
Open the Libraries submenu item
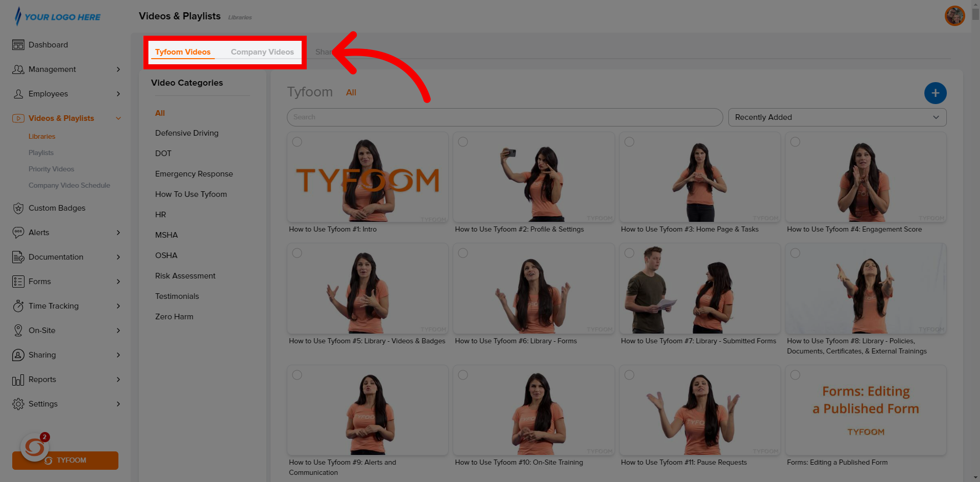pos(42,137)
